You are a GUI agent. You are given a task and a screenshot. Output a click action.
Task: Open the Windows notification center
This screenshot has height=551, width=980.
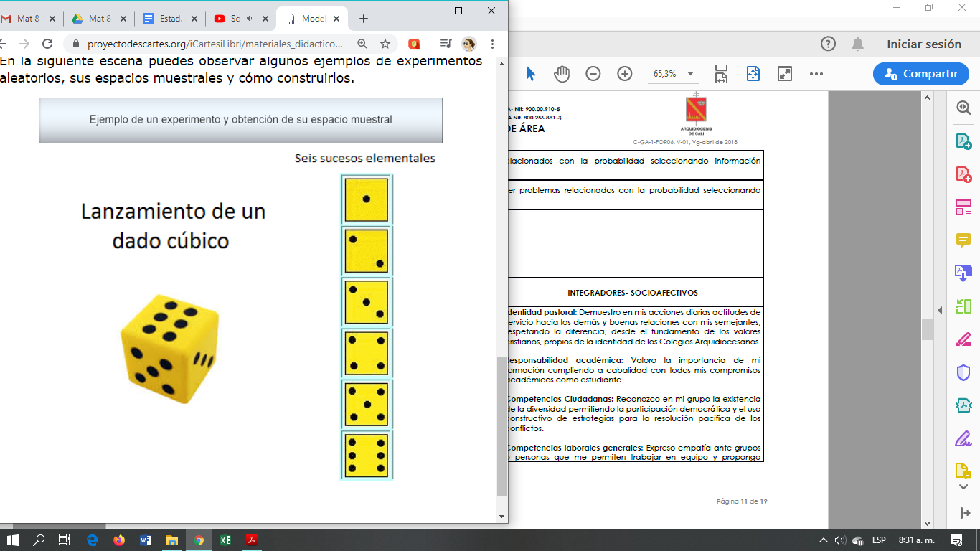956,540
